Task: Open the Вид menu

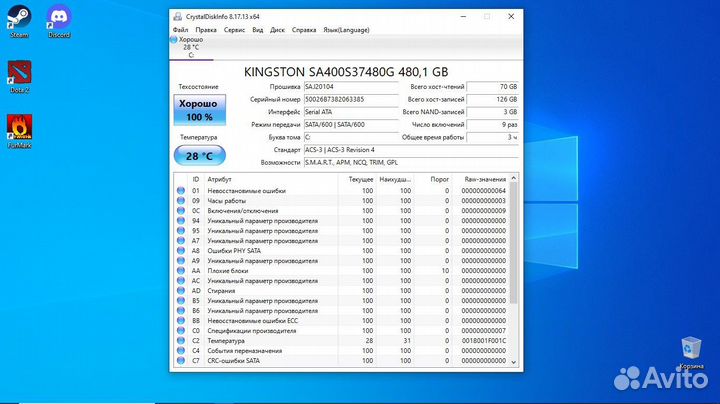Action: click(258, 30)
